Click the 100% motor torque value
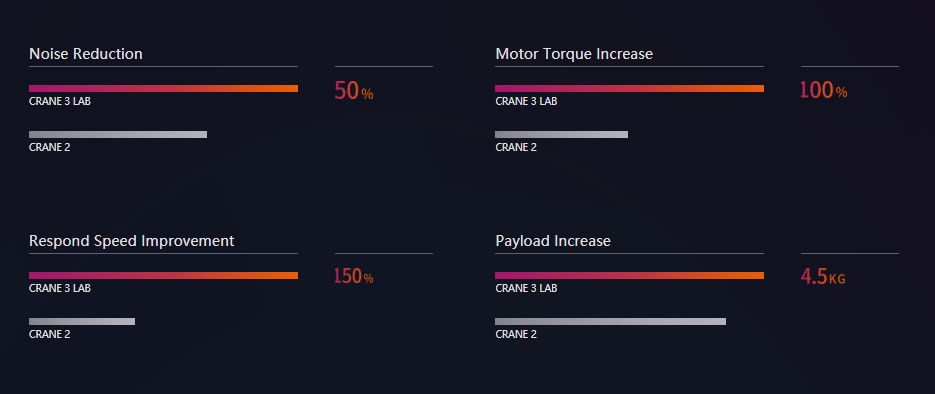Viewport: 935px width, 394px height. (823, 91)
